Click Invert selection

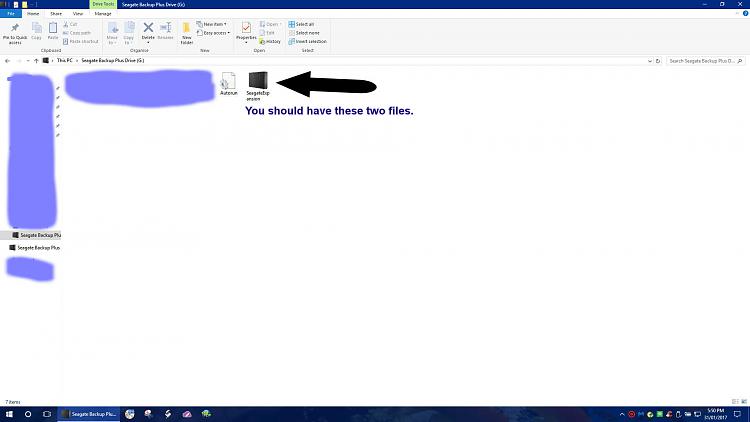pyautogui.click(x=308, y=42)
